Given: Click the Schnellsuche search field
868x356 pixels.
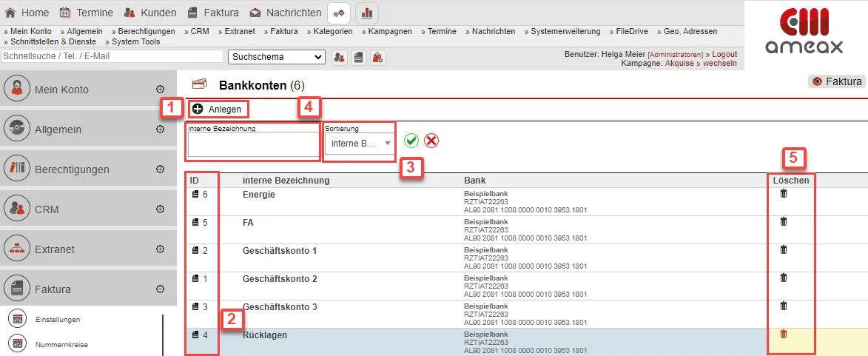Looking at the screenshot, I should pos(112,57).
